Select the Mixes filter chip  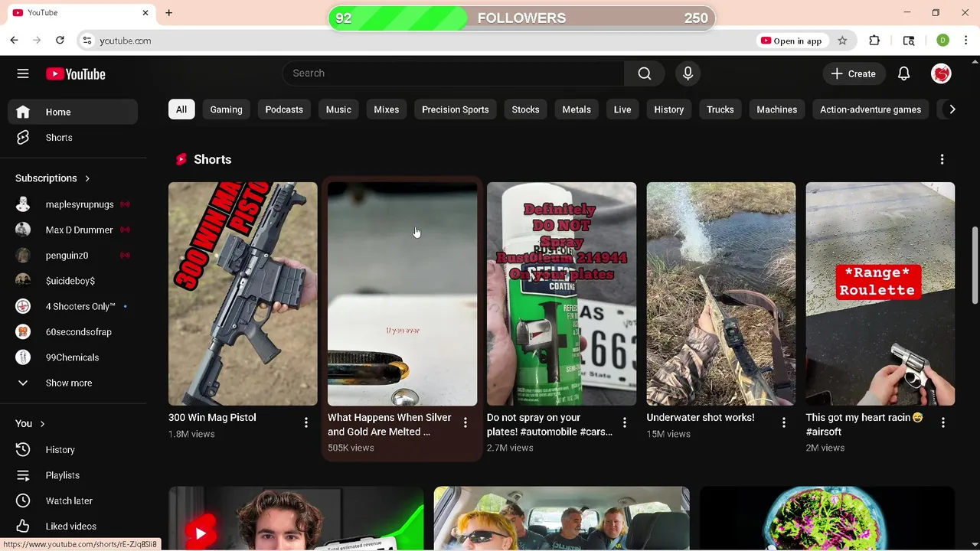pos(386,109)
